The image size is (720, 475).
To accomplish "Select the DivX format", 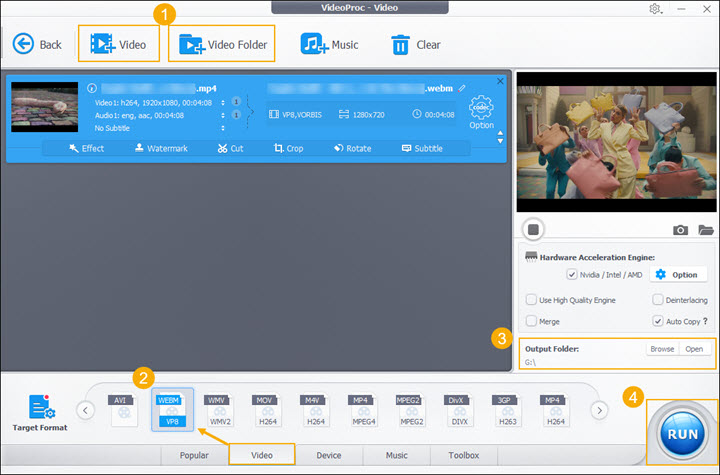I will tap(459, 410).
